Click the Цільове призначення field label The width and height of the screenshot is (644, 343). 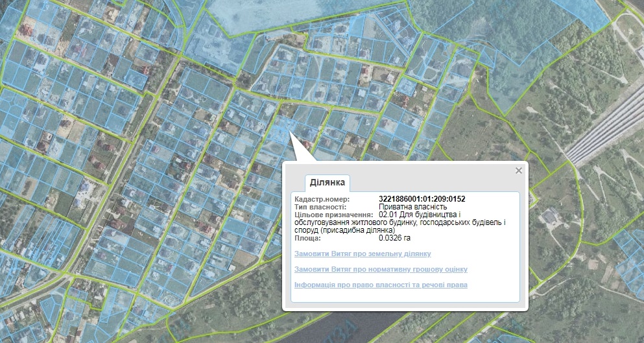click(x=333, y=215)
